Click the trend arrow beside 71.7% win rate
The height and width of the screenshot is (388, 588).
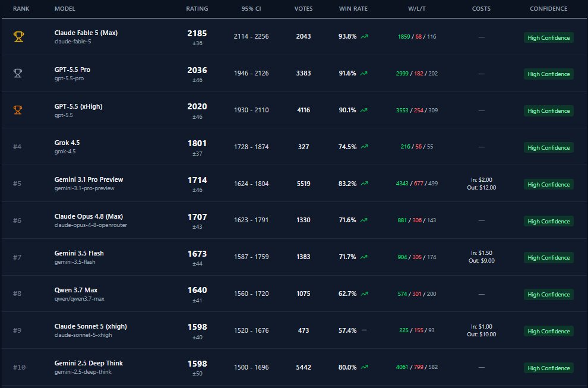click(x=363, y=257)
